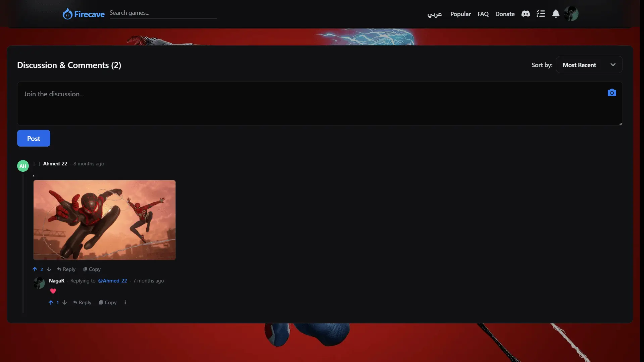Click the heart emoji in NagaR's reply
Image resolution: width=644 pixels, height=362 pixels.
53,291
